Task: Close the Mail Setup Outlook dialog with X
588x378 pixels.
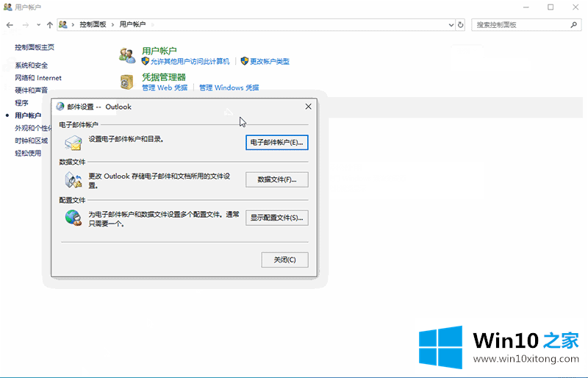Action: pos(308,107)
